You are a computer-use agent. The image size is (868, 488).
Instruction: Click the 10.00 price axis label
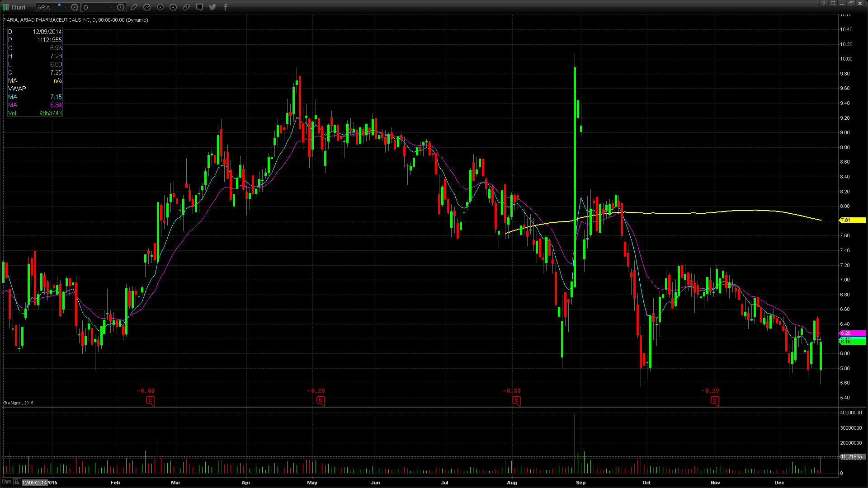point(846,59)
